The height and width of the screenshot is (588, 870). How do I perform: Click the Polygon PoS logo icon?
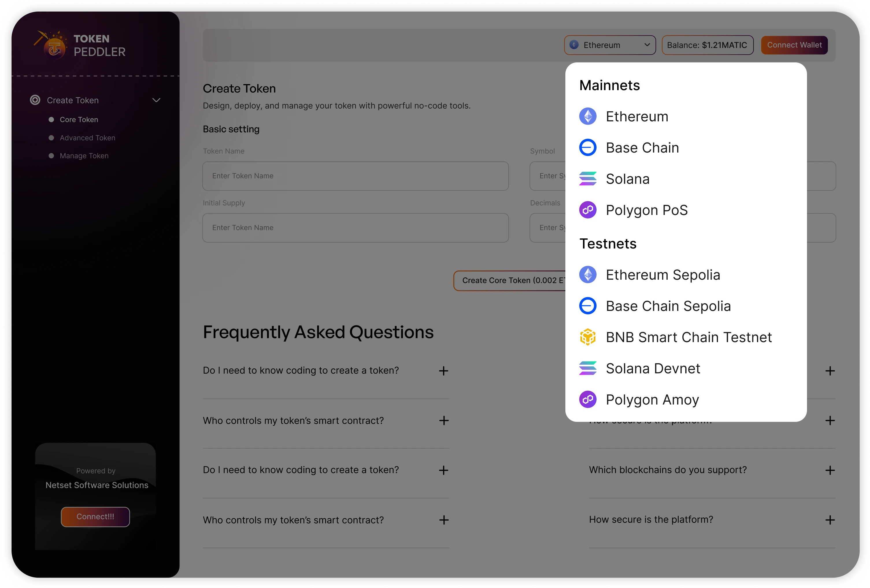coord(588,210)
